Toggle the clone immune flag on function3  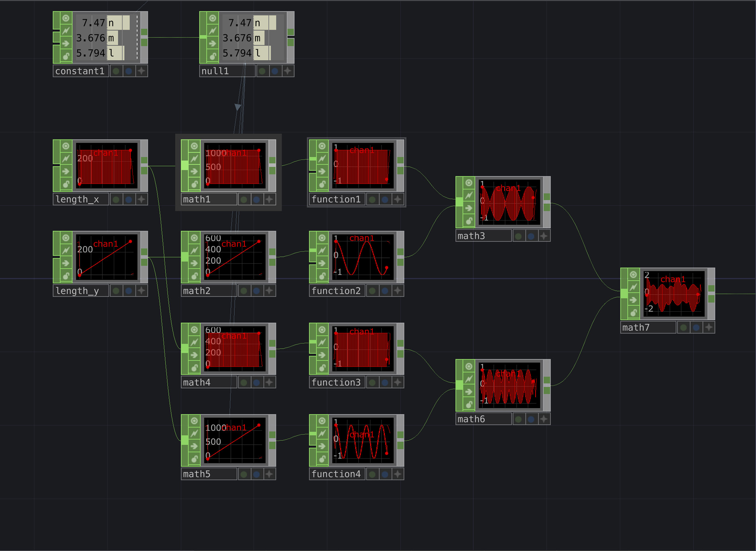(x=322, y=342)
